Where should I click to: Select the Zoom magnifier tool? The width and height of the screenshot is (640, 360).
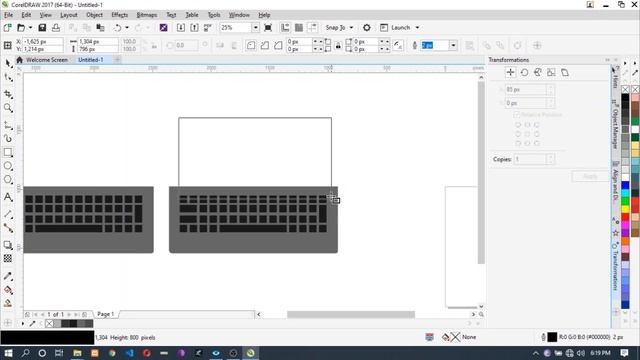coord(8,108)
